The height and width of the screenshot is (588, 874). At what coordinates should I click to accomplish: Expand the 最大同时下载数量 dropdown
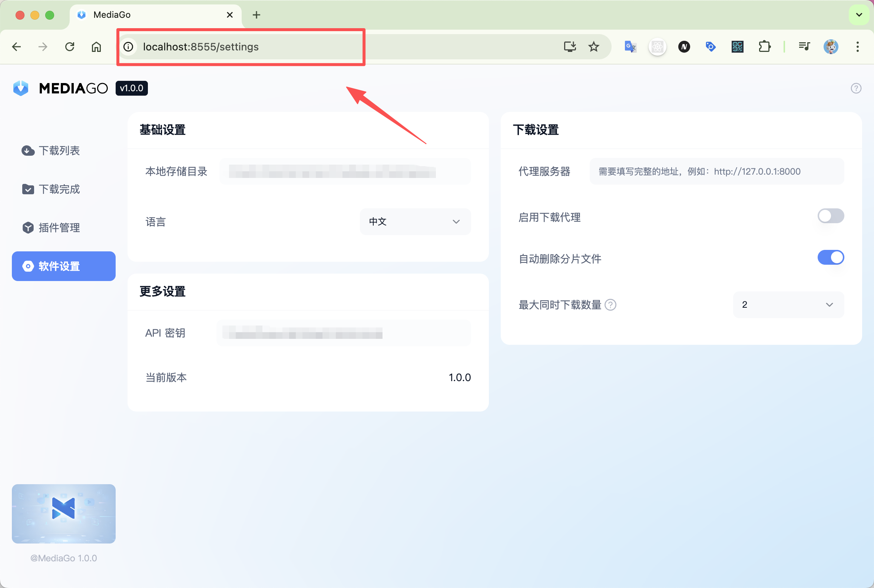point(788,305)
